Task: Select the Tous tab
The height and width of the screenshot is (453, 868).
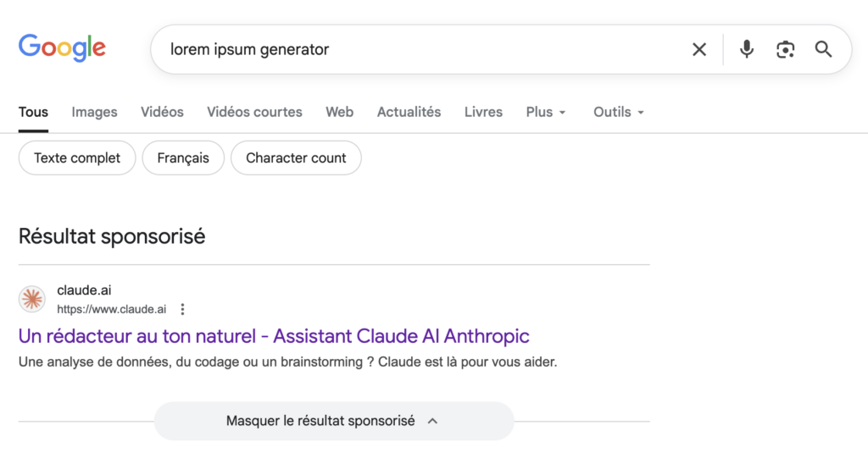Action: tap(33, 113)
